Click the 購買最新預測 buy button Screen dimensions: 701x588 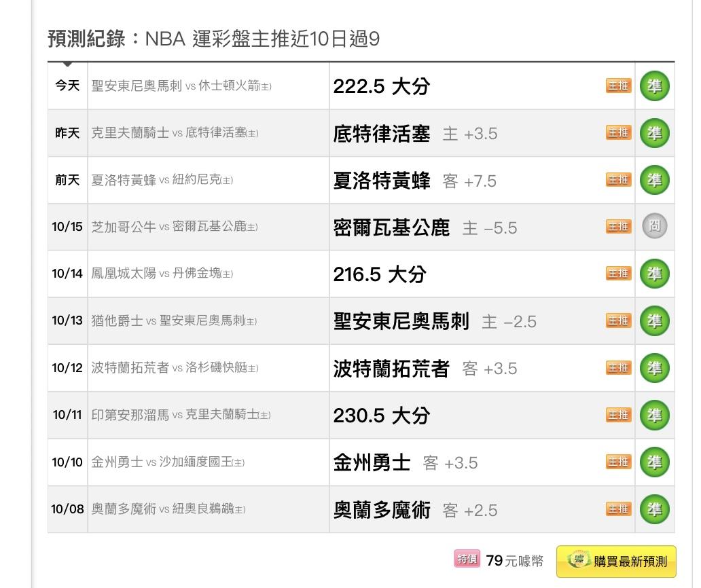pyautogui.click(x=617, y=562)
